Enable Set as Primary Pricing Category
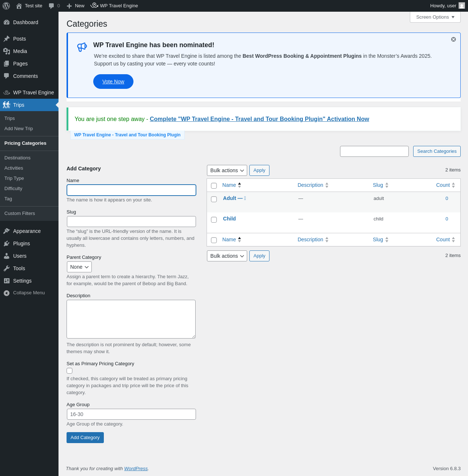The image size is (468, 476). click(69, 371)
